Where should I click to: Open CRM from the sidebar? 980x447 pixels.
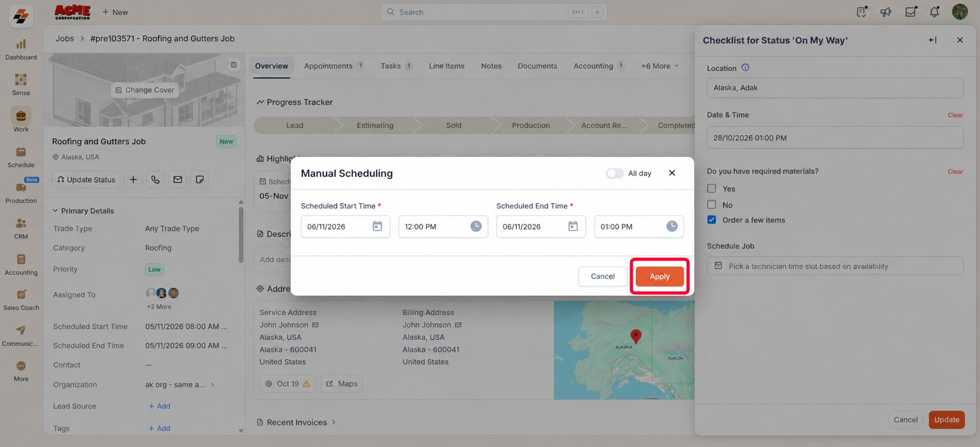[21, 229]
